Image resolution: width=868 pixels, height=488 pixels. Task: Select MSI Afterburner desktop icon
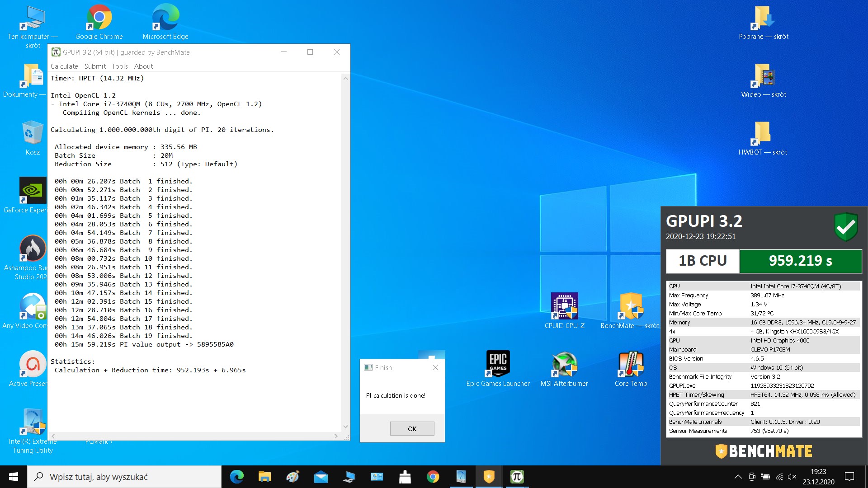pyautogui.click(x=564, y=369)
